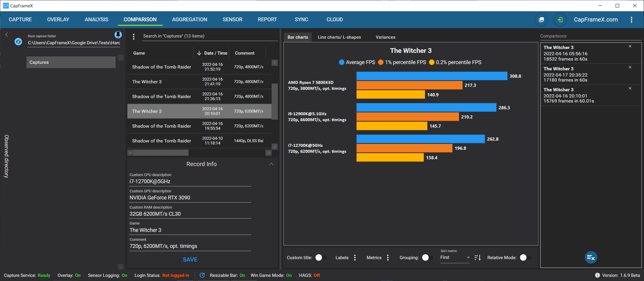Toggle the Grouping switch
644x281 pixels.
click(x=427, y=258)
